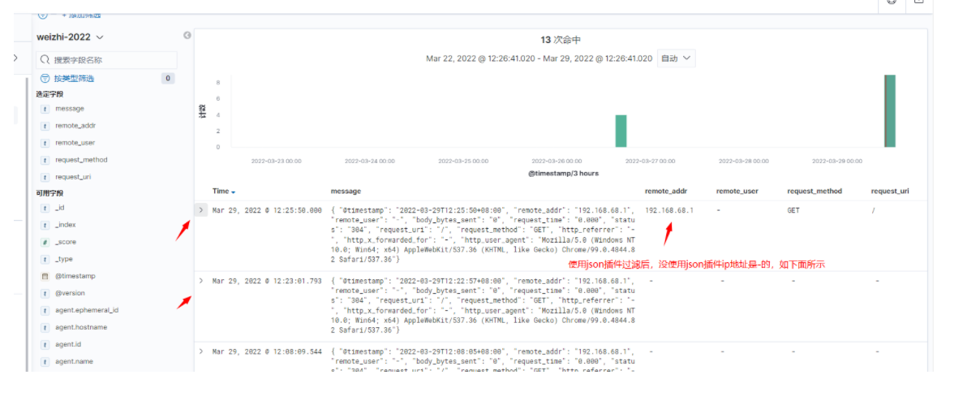This screenshot has height=405, width=980.
Task: Click the filter-by-type icon
Action: 45,78
